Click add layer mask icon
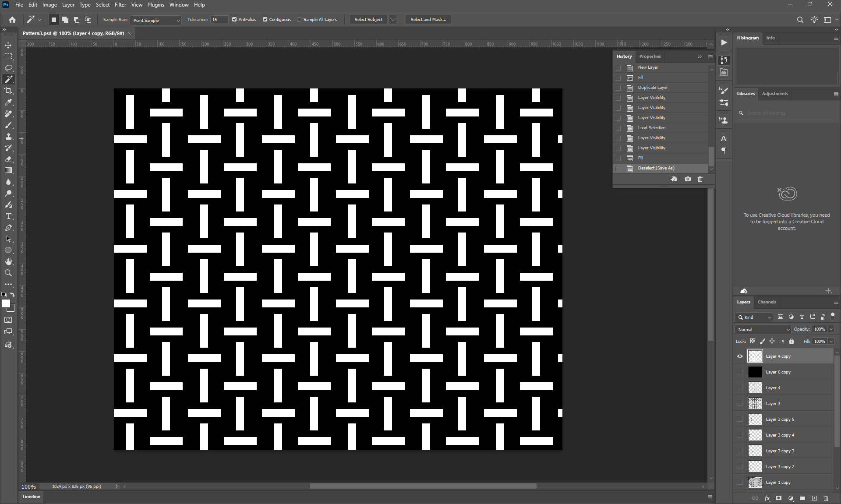The height and width of the screenshot is (504, 841). point(778,498)
